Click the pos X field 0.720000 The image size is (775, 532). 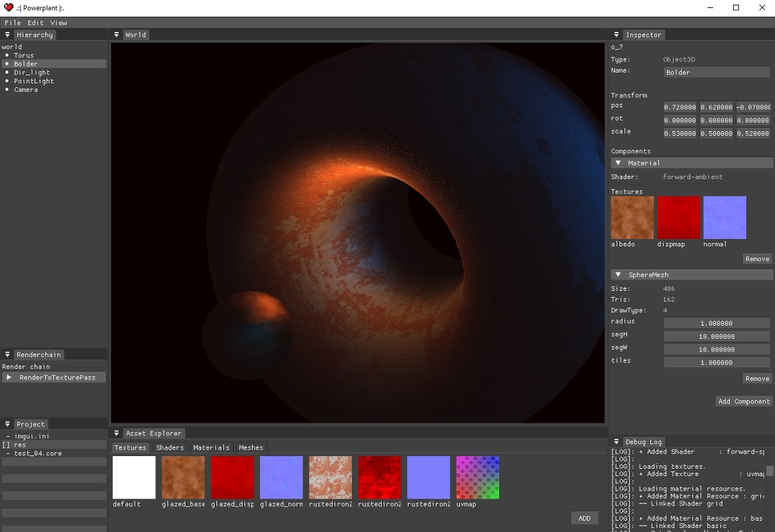pos(680,107)
